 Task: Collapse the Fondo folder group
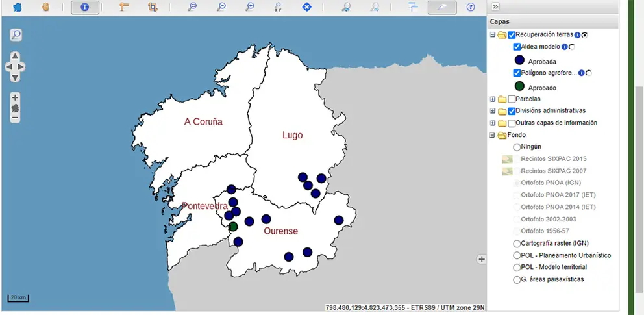click(493, 135)
